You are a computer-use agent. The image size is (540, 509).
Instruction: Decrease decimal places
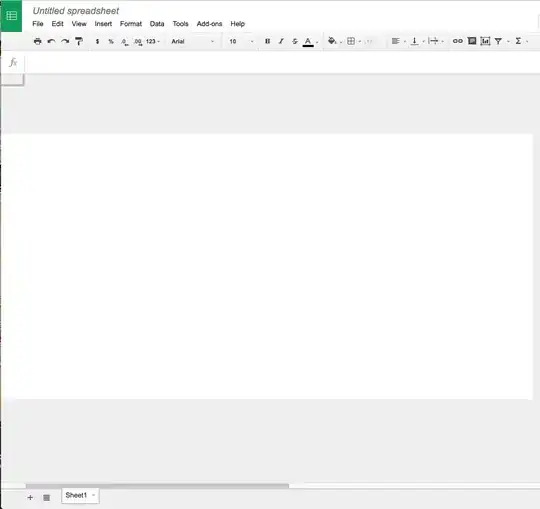125,42
